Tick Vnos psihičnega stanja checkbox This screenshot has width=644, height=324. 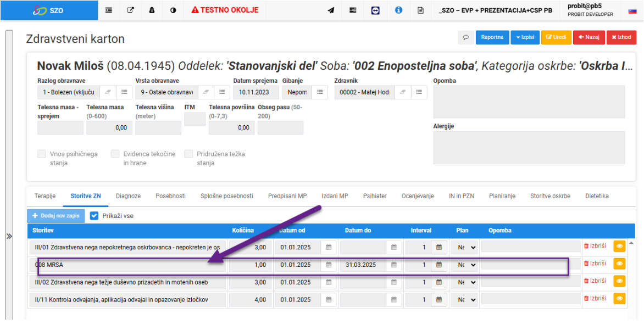41,154
